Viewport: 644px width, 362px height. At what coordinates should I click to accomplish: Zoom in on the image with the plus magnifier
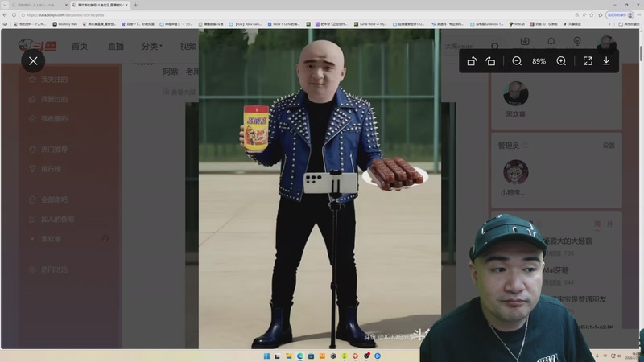tap(561, 61)
